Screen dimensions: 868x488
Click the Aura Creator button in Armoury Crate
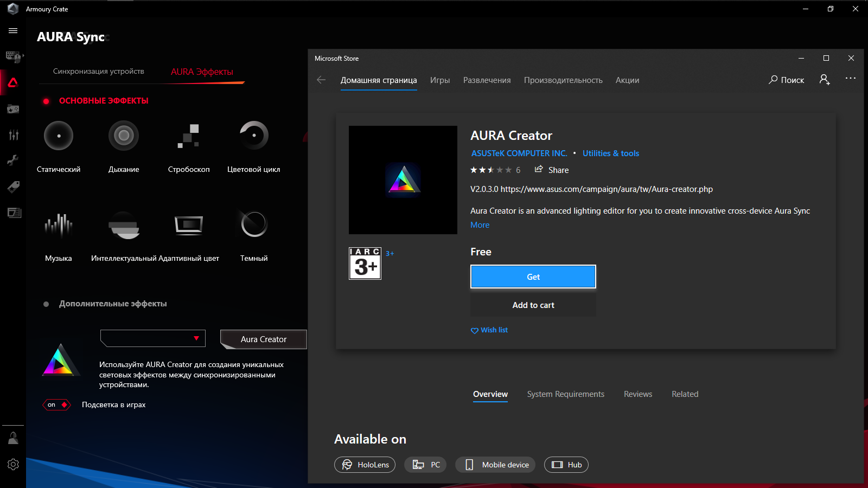point(264,339)
